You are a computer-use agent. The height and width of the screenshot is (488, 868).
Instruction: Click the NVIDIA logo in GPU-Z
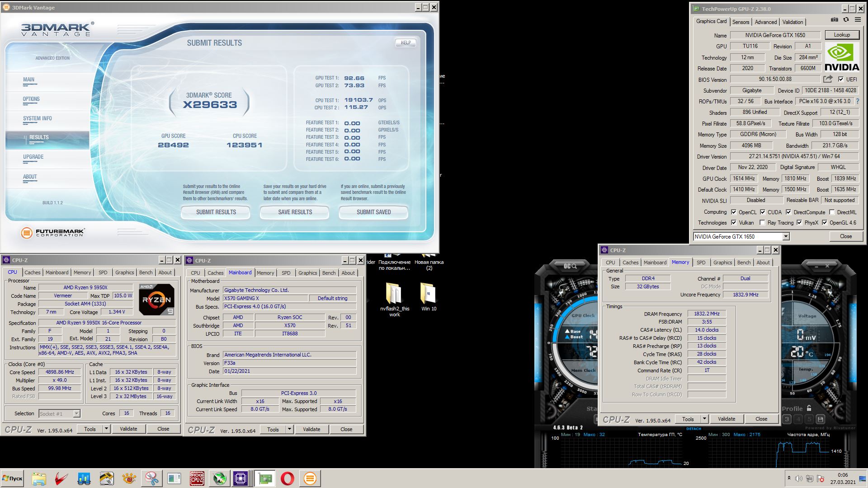842,57
